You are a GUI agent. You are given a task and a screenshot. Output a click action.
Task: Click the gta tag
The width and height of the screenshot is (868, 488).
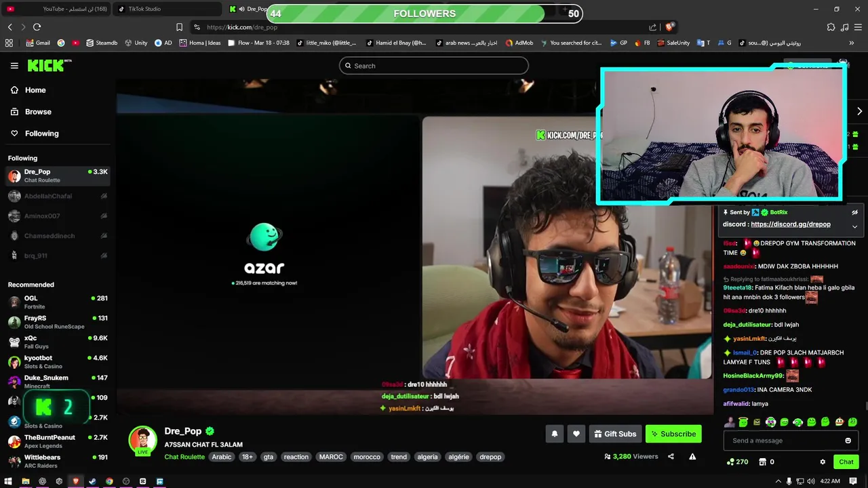click(269, 457)
